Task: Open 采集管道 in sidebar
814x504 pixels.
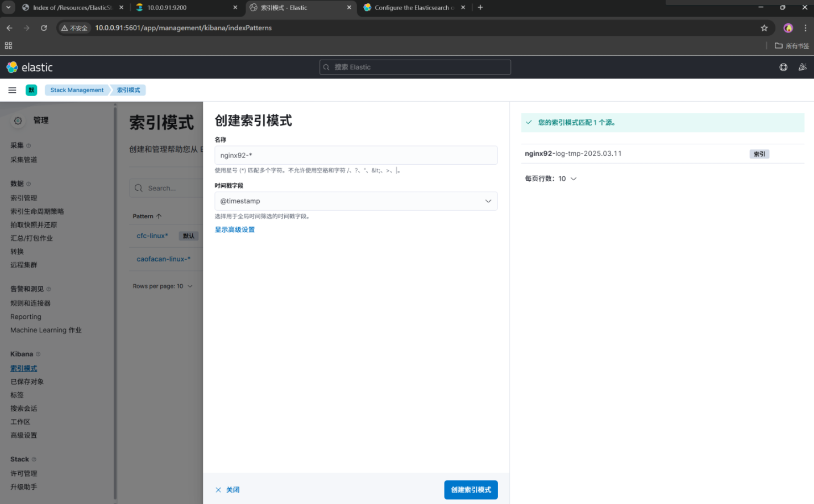Action: coord(24,160)
